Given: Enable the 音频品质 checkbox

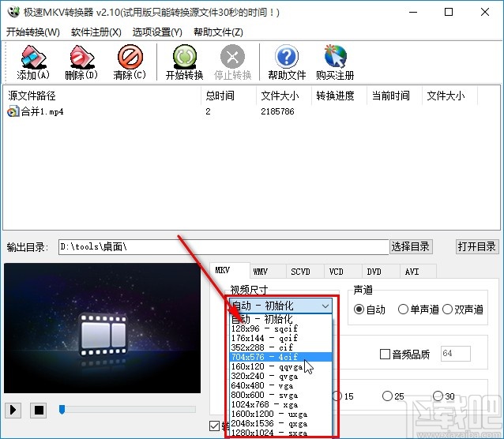Looking at the screenshot, I should (x=385, y=355).
